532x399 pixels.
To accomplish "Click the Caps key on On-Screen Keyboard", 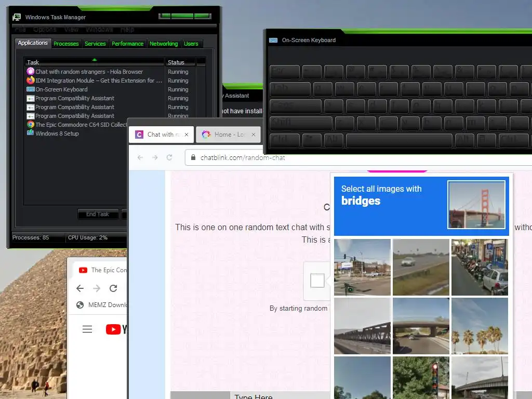I will point(296,106).
